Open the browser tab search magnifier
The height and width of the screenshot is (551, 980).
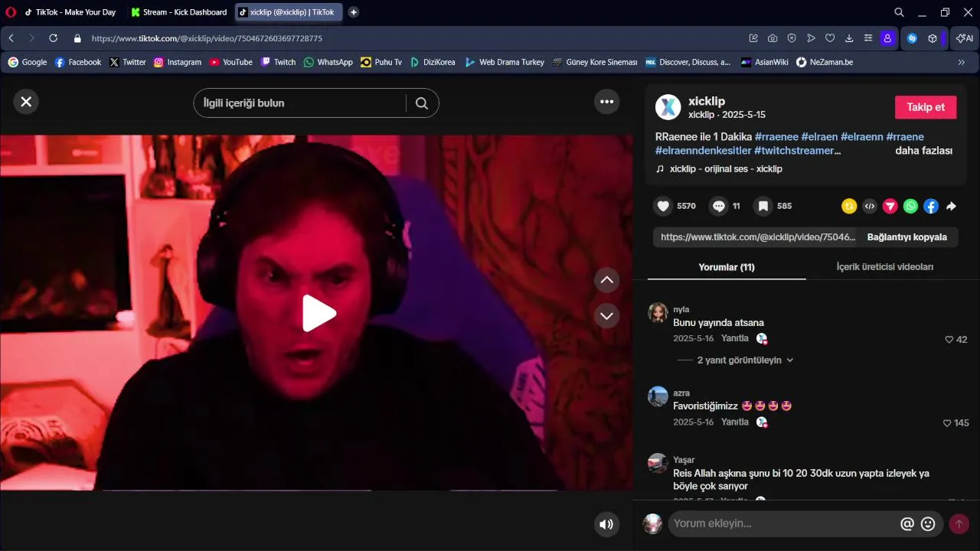pyautogui.click(x=900, y=12)
